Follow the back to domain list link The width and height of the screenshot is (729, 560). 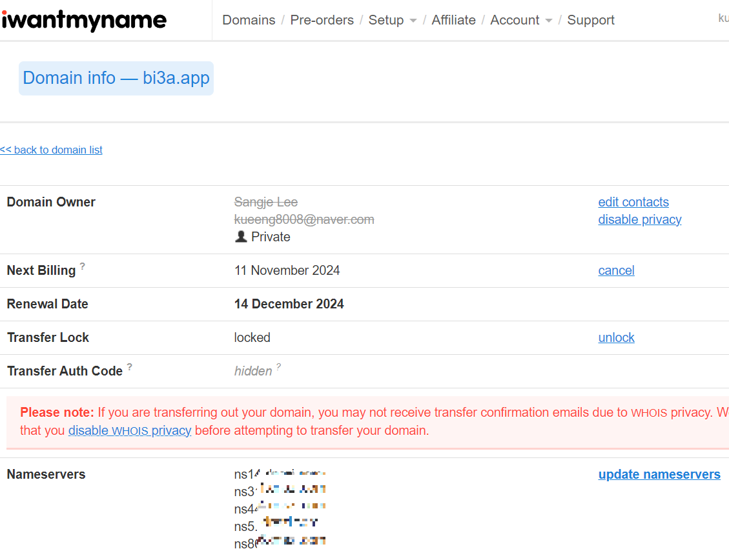coord(51,150)
